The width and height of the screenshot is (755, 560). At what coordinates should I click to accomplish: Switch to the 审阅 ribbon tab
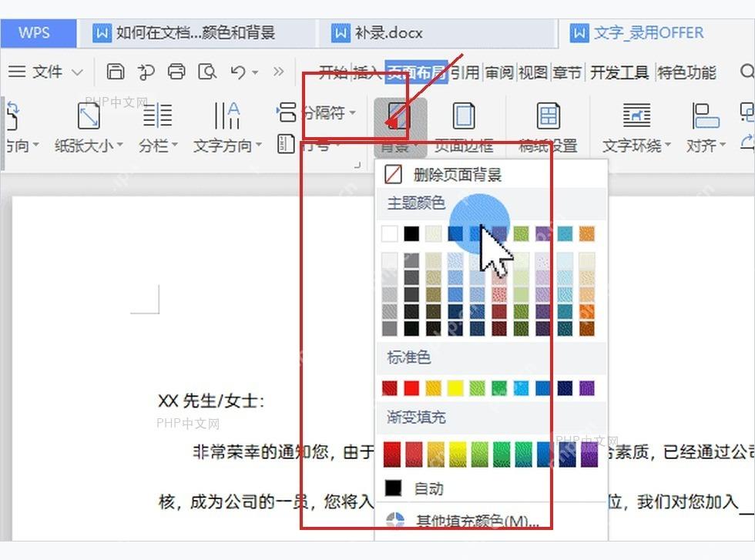[x=499, y=72]
